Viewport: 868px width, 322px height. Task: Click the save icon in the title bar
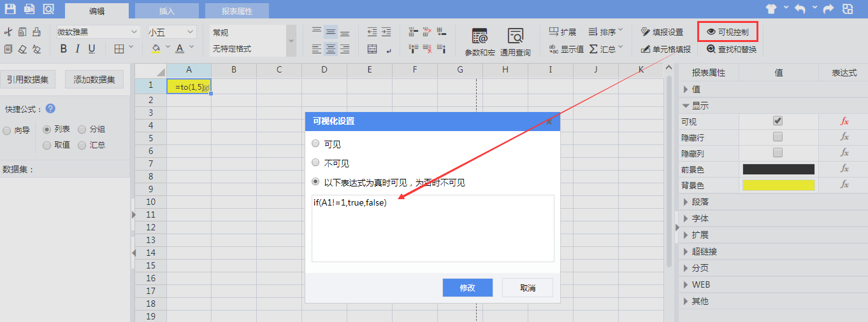coord(10,9)
